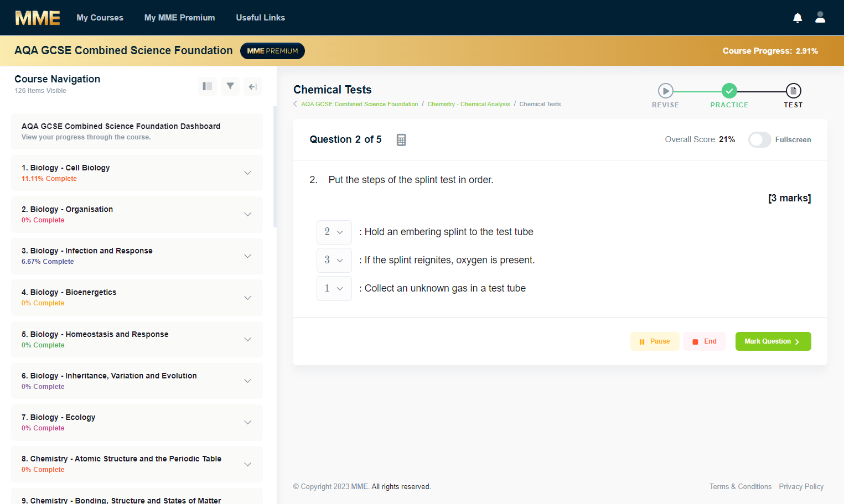Expand Biology - Cell Biology section

(x=137, y=173)
